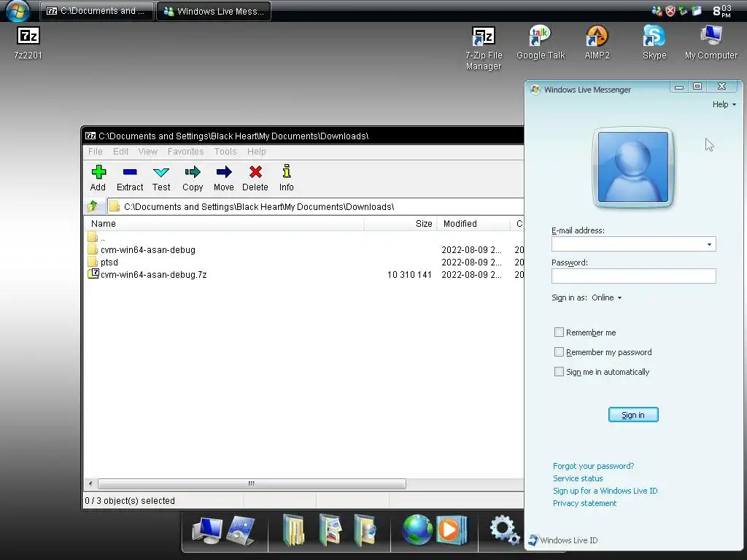Open the File menu in 7-Zip
This screenshot has width=747, height=560.
(96, 152)
